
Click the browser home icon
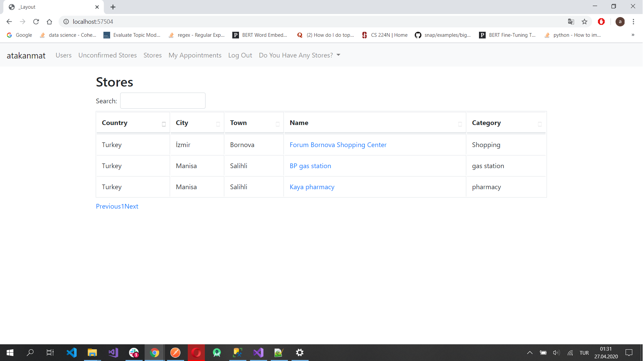coord(50,22)
